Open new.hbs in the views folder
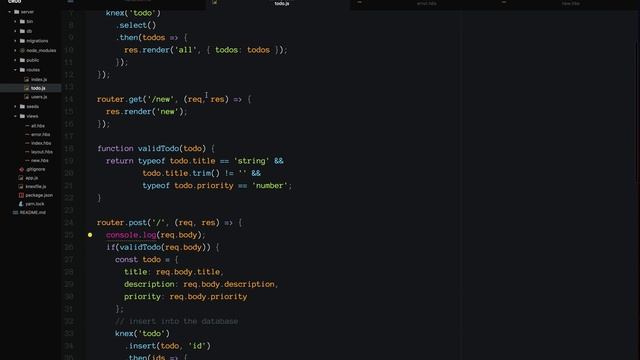Screen dimensions: 640x360 (x=40, y=161)
